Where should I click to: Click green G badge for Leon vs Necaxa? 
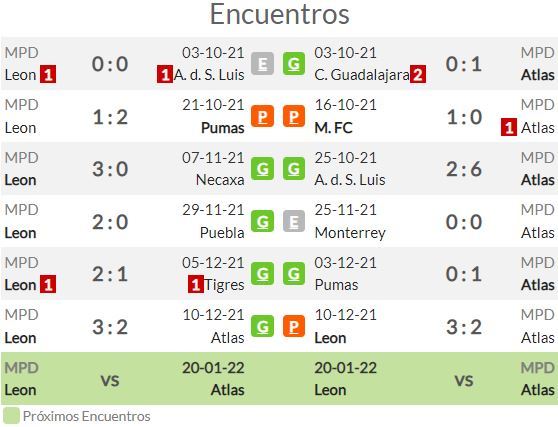click(x=262, y=168)
